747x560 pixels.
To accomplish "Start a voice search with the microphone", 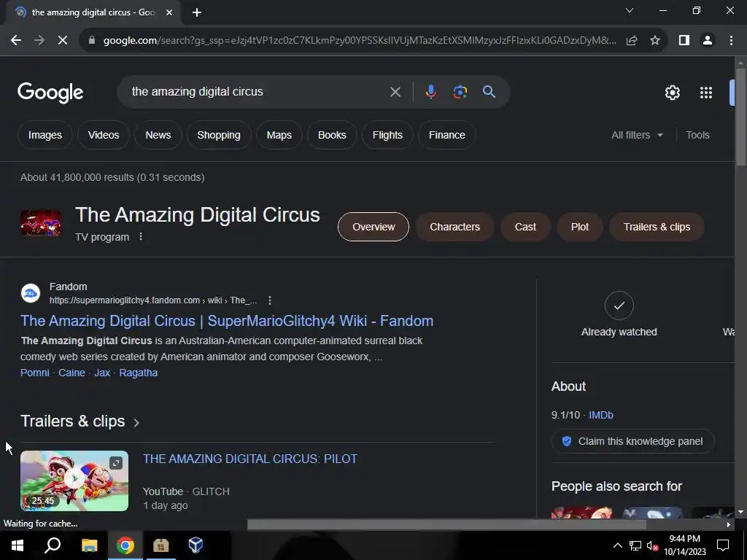I will pyautogui.click(x=430, y=92).
